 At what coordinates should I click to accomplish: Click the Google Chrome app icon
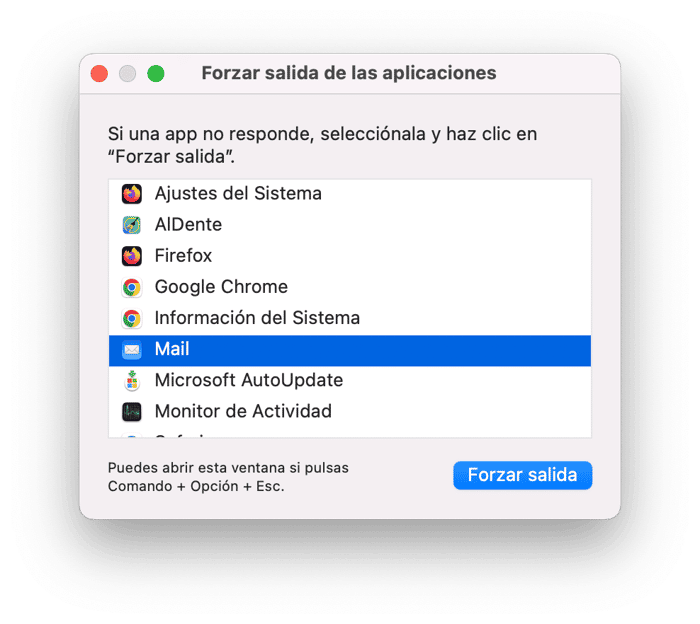pos(132,287)
